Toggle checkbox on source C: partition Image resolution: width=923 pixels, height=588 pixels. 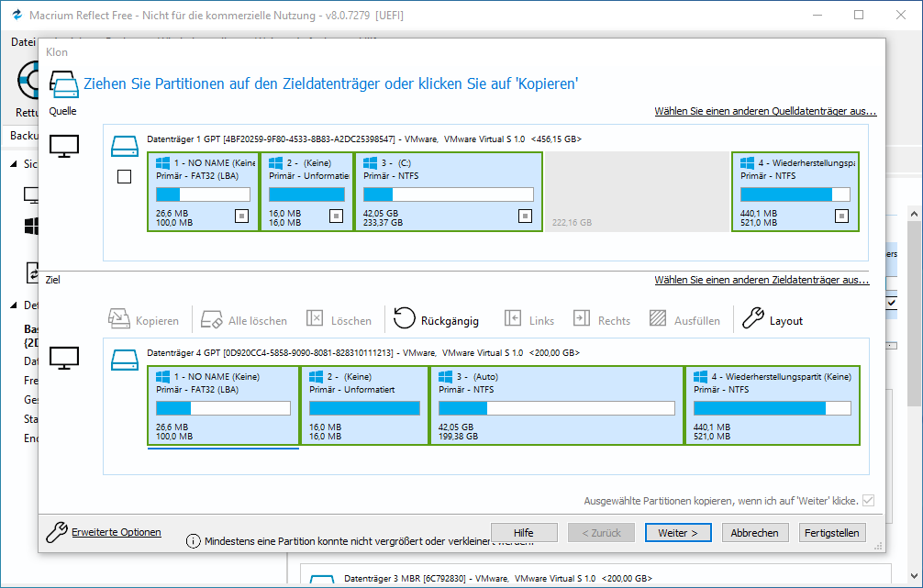525,216
